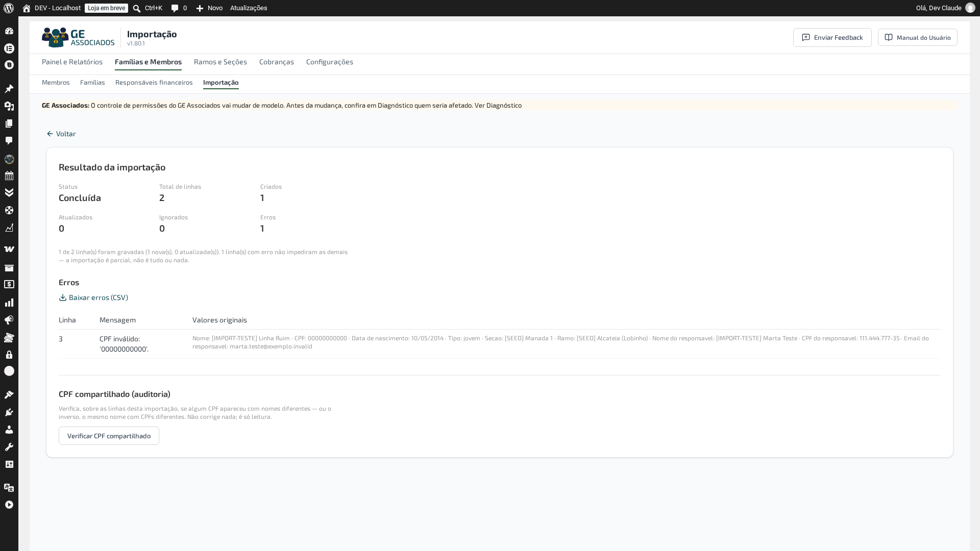Open the comments bubble in admin bar
The width and height of the screenshot is (980, 551).
(x=175, y=8)
